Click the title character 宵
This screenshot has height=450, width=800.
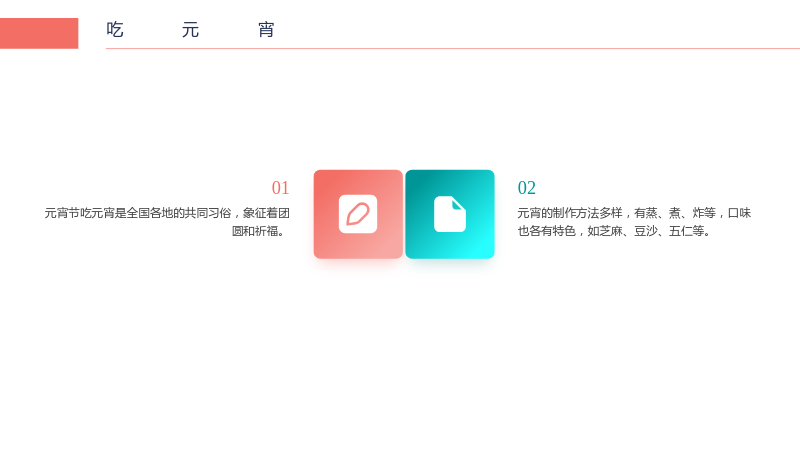266,30
